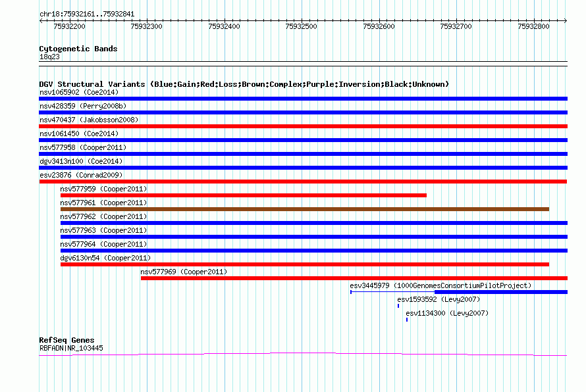This screenshot has height=392, width=586.
Task: Click the Cytogenetic Bands track title
Action: tap(78, 49)
